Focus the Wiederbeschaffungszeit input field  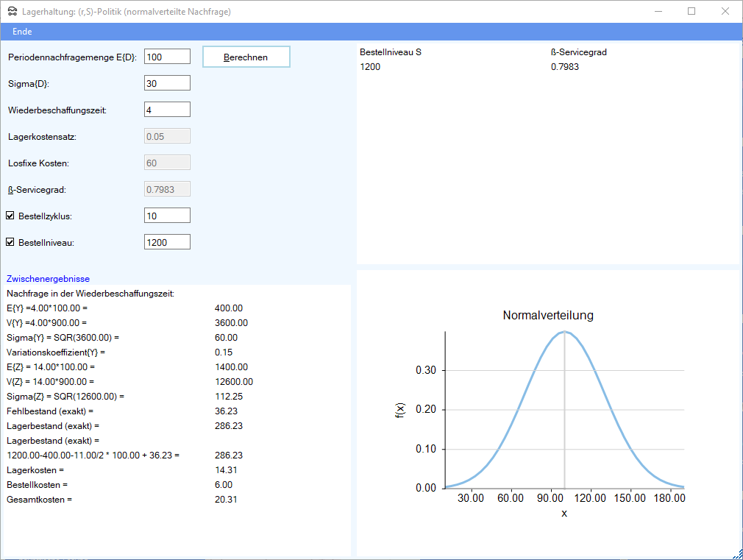(x=167, y=110)
